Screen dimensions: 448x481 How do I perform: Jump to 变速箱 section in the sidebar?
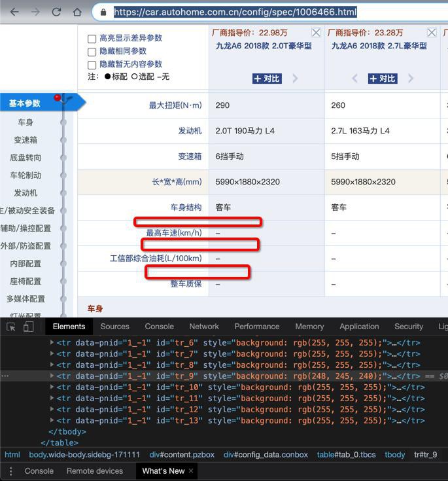pos(26,140)
